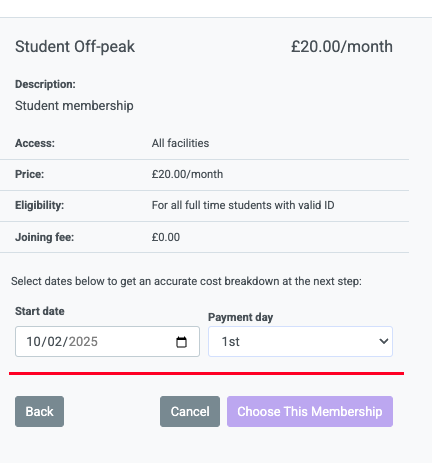Click the 'All facilities' access value
This screenshot has width=432, height=463.
[180, 143]
